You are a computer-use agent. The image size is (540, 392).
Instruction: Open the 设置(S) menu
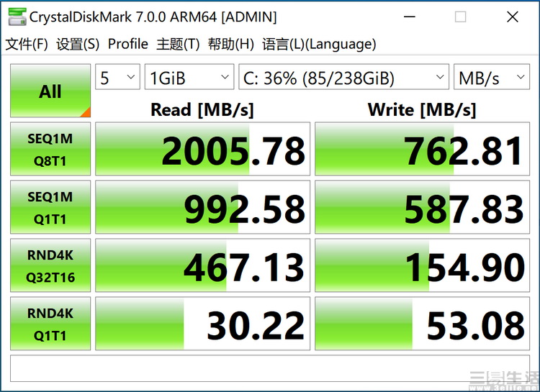(x=78, y=44)
